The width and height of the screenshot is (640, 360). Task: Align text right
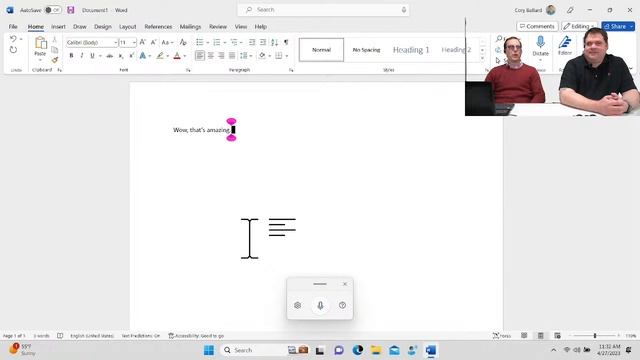coord(221,56)
